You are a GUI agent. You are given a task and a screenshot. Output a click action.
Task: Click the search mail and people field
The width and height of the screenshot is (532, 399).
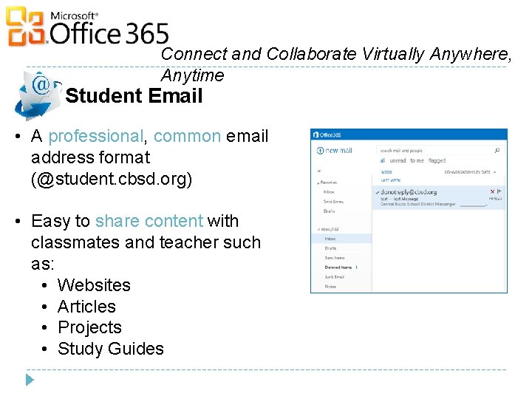click(440, 150)
